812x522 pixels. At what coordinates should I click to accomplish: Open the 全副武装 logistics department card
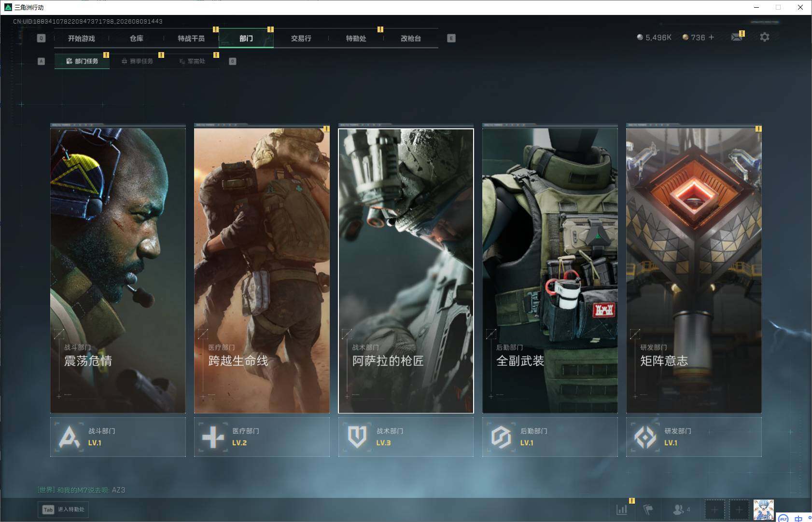point(550,270)
